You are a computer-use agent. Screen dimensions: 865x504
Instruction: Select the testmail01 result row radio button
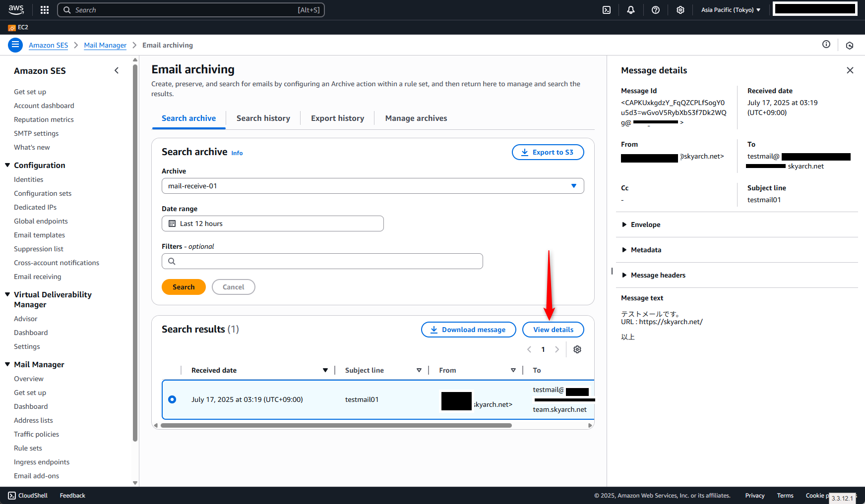point(172,399)
